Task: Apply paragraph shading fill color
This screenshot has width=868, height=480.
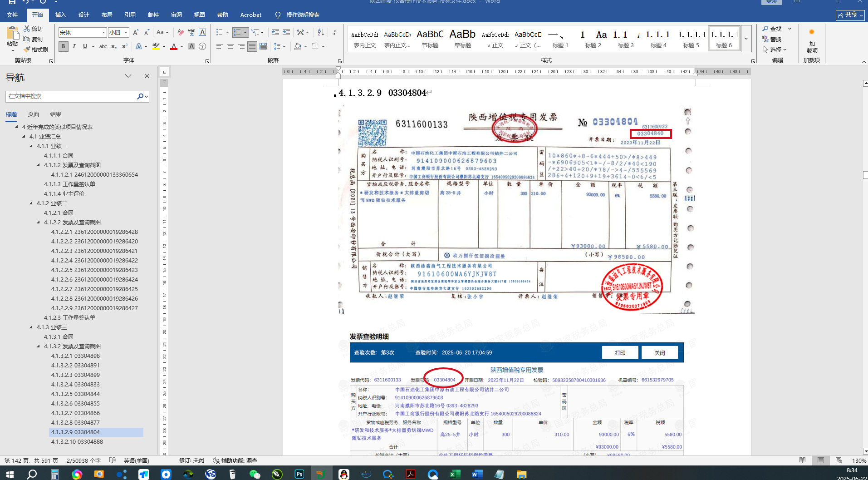Action: [x=298, y=46]
